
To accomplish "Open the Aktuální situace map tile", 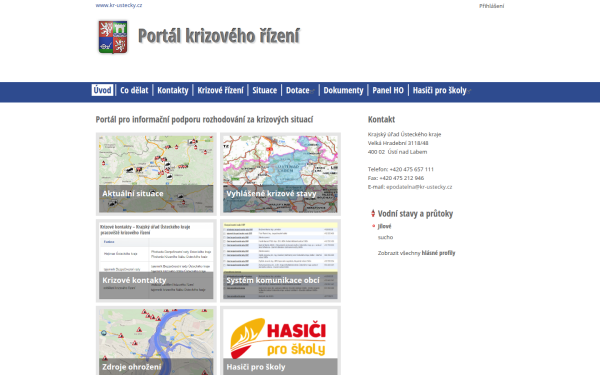I will (156, 174).
